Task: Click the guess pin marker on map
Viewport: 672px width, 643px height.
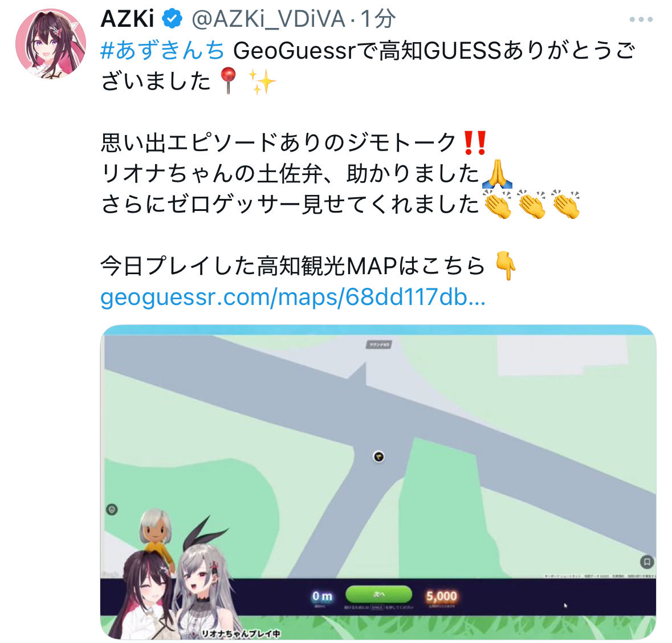Action: [378, 457]
